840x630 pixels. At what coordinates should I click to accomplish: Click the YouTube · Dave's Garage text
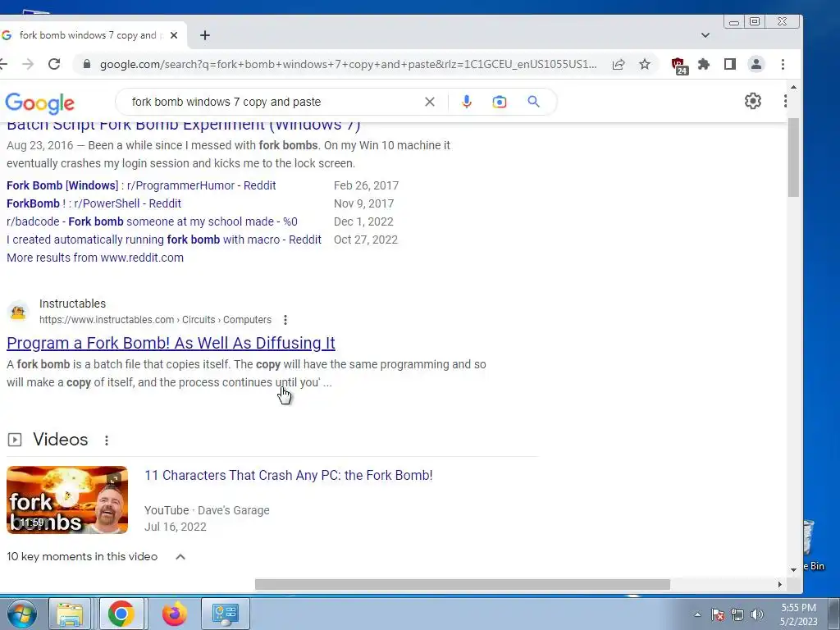[x=207, y=510]
